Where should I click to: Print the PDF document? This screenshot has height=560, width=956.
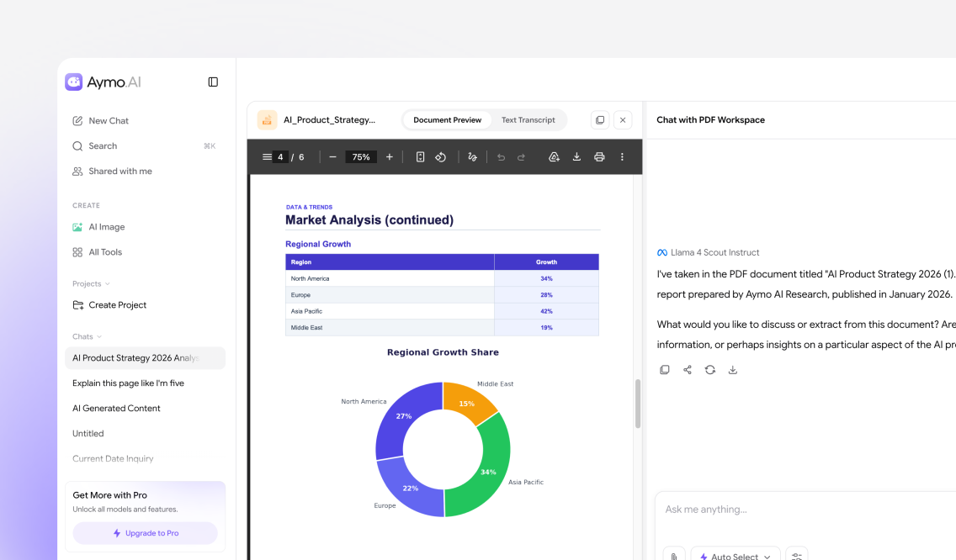click(599, 156)
